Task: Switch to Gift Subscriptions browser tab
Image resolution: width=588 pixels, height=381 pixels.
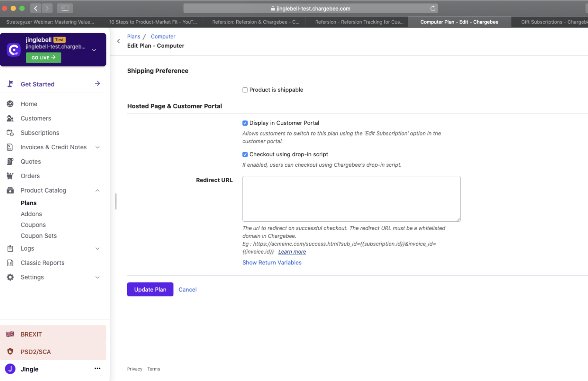Action: point(553,22)
